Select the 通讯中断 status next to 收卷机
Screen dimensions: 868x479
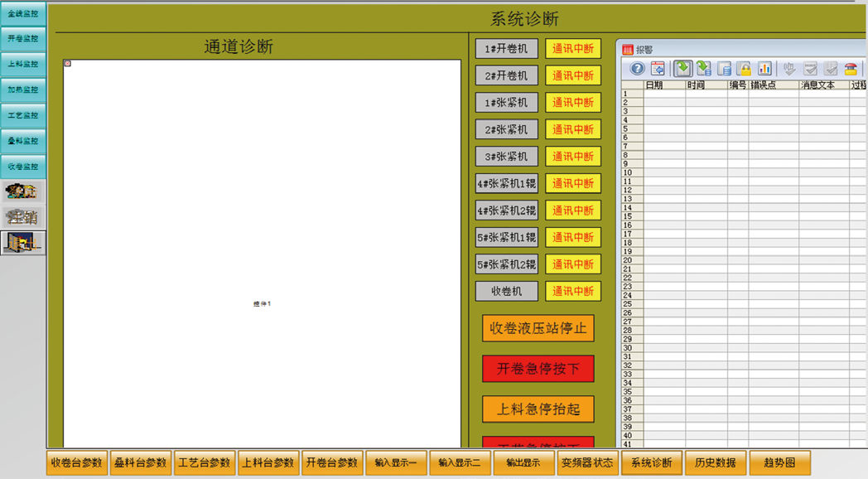[x=573, y=292]
